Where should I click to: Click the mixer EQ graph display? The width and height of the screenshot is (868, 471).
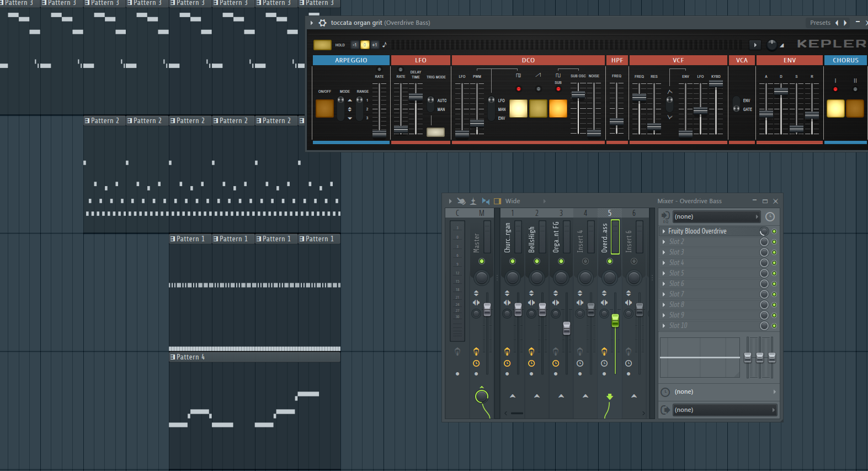coord(700,358)
